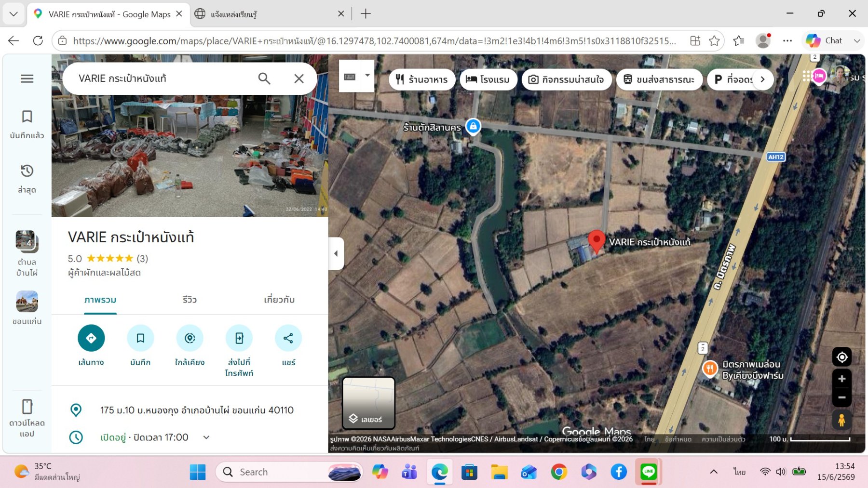This screenshot has height=488, width=868.
Task: Click the ใกล้เคียง nearby icon
Action: tap(190, 338)
